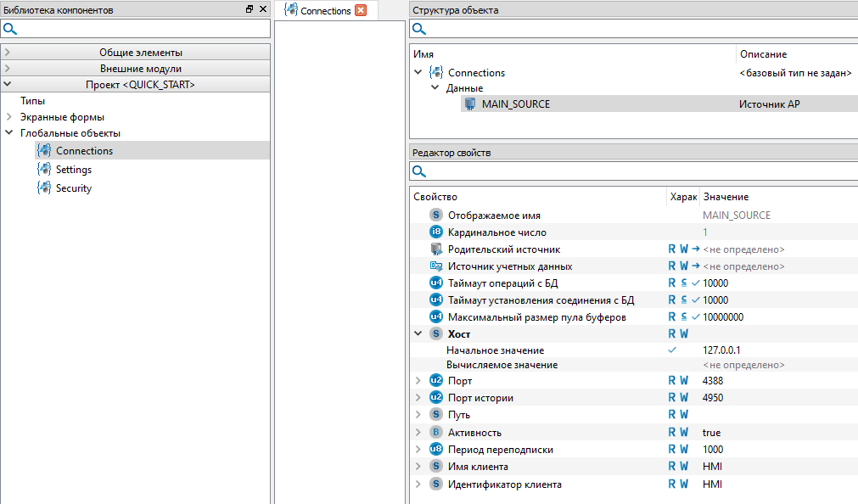Click the Settings global object icon

44,170
